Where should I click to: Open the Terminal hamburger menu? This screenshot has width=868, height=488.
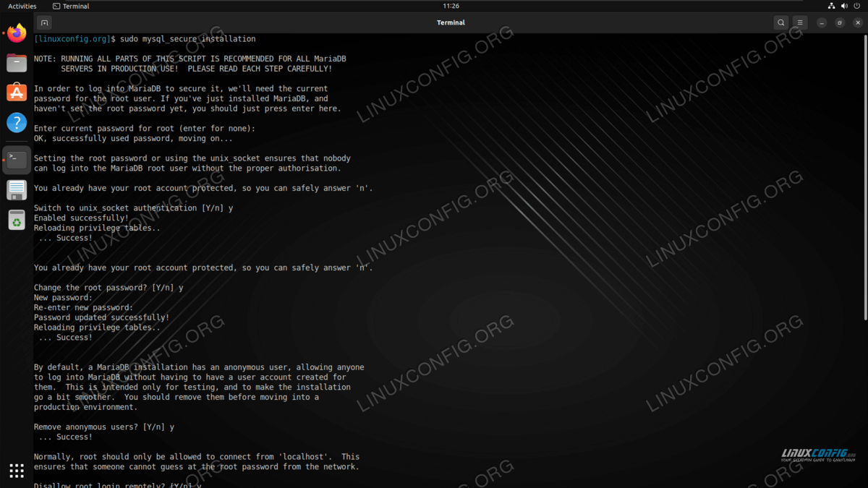[800, 22]
